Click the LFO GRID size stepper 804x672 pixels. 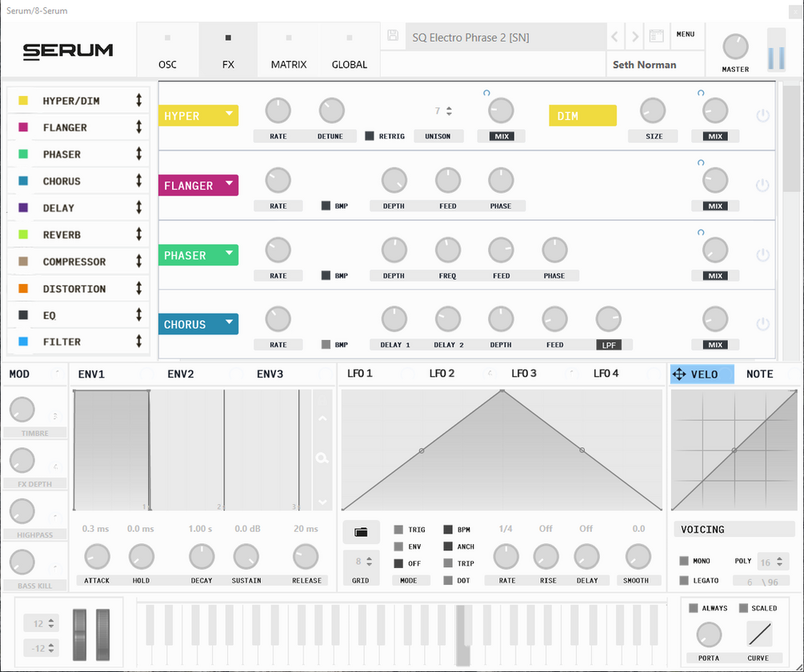coord(369,562)
